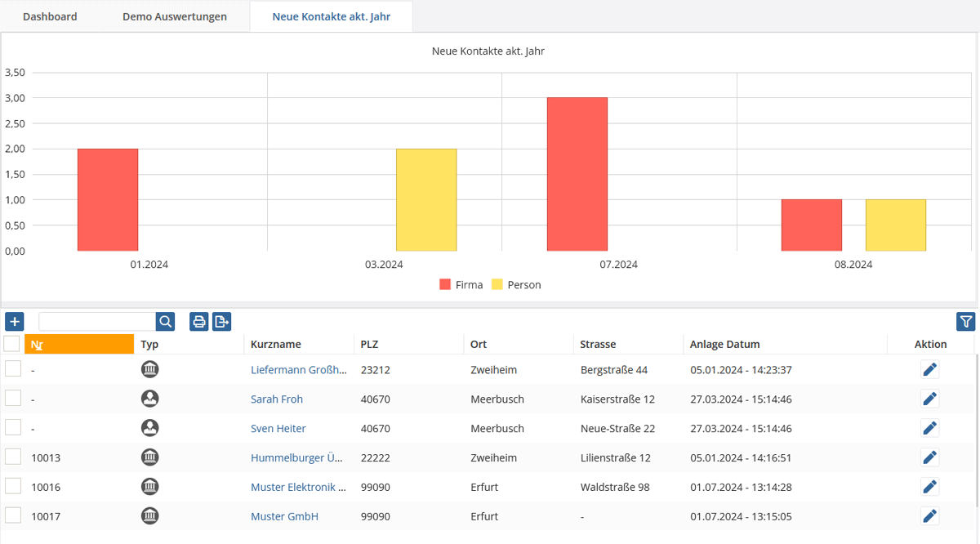980x544 pixels.
Task: Switch to the Dashboard tab
Action: tap(50, 16)
